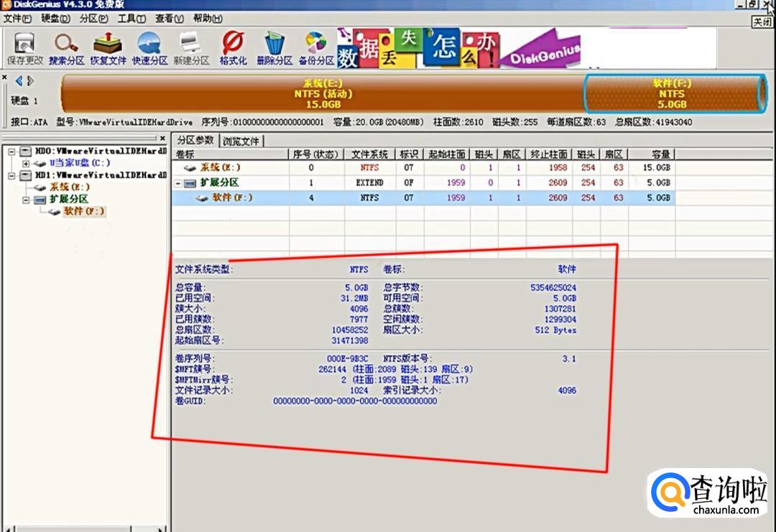This screenshot has height=532, width=776.
Task: Select 扩展分区 in the left tree
Action: [69, 200]
